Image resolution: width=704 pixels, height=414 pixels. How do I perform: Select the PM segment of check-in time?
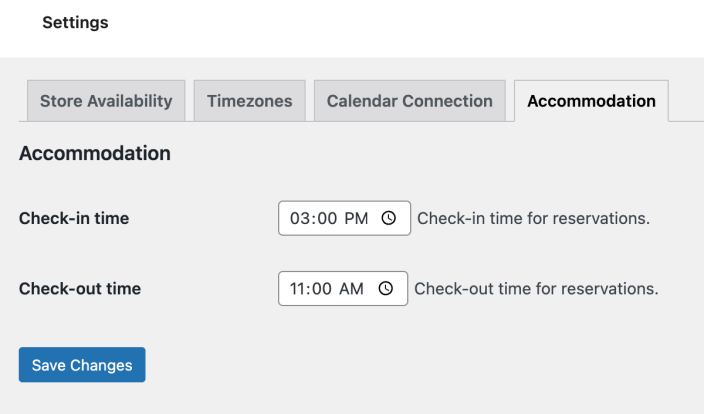[356, 219]
